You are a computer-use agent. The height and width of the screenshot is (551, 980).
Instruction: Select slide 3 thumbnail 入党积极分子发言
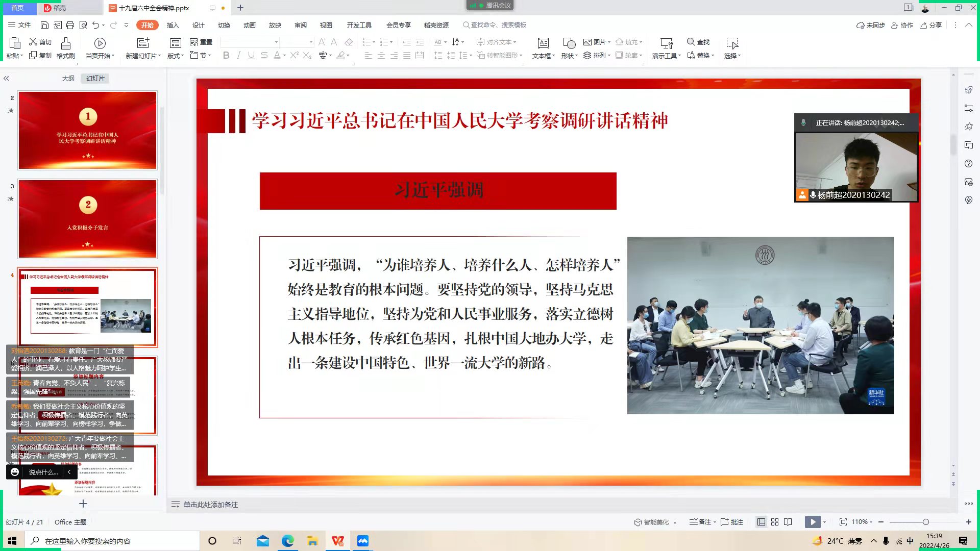88,218
